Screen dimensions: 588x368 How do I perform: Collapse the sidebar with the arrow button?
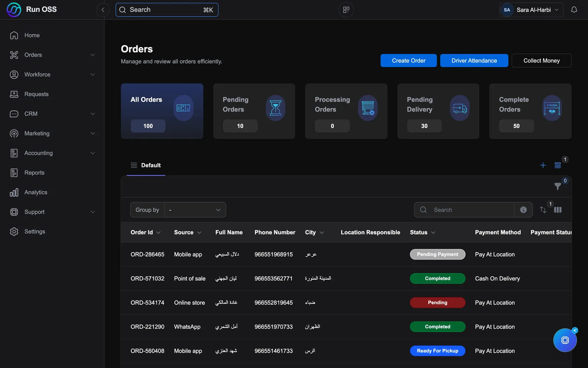coord(103,10)
